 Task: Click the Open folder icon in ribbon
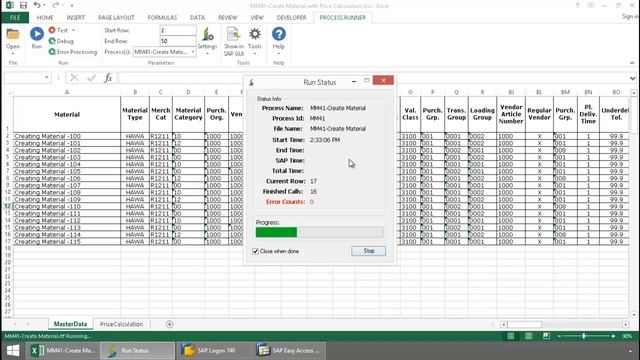(x=13, y=35)
